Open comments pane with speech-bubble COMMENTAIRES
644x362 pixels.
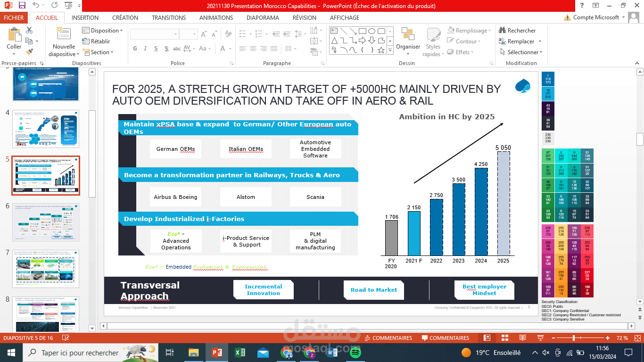click(x=446, y=338)
